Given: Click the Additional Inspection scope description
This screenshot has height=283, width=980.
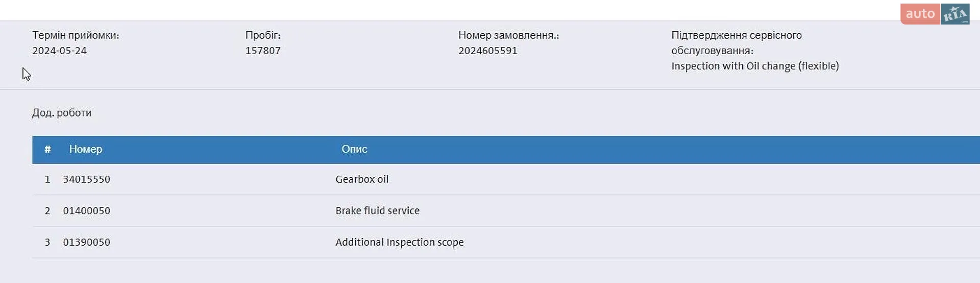Looking at the screenshot, I should 399,242.
